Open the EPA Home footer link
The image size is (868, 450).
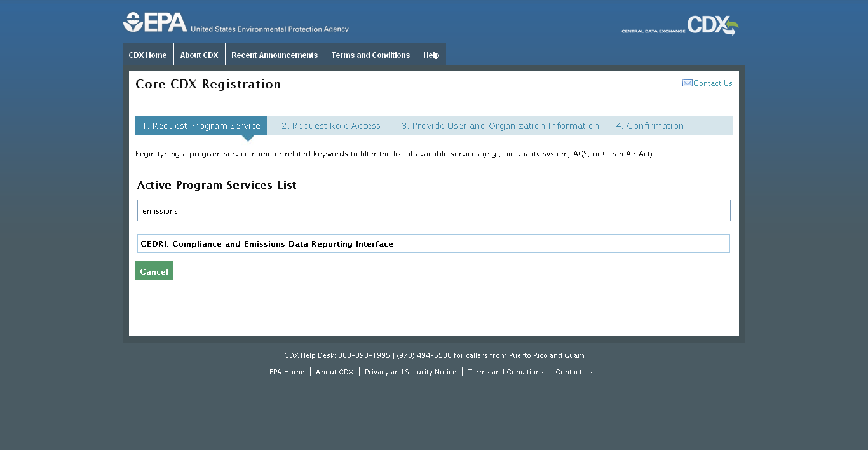click(x=287, y=371)
